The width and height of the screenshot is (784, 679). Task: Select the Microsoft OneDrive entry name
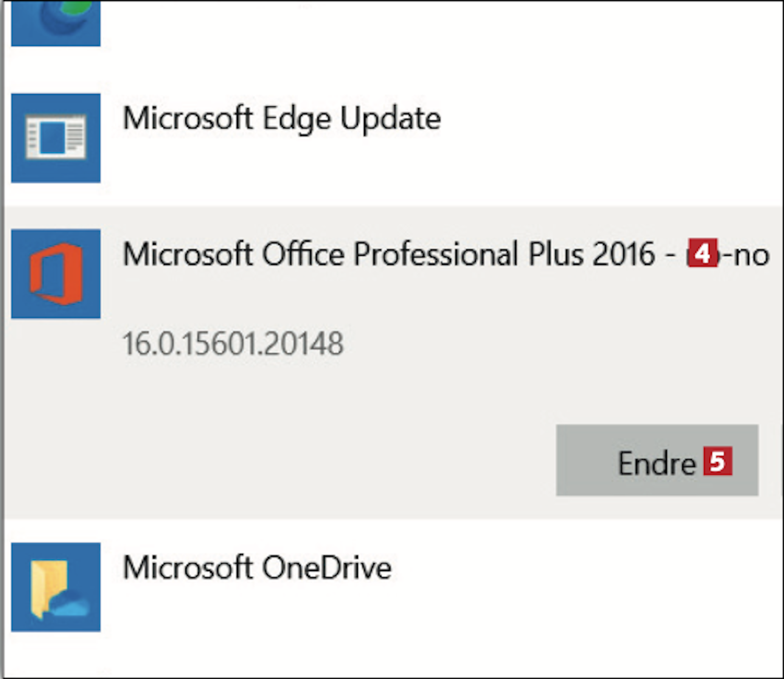click(257, 568)
